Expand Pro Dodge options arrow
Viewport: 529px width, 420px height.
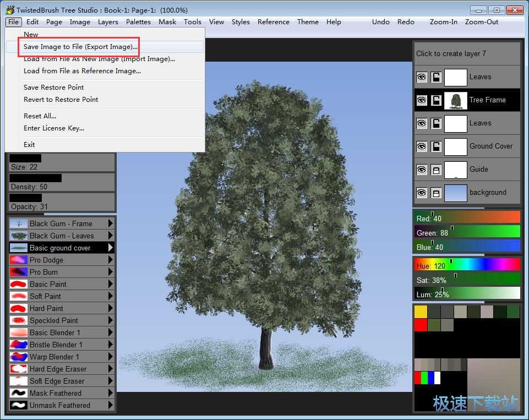(110, 260)
